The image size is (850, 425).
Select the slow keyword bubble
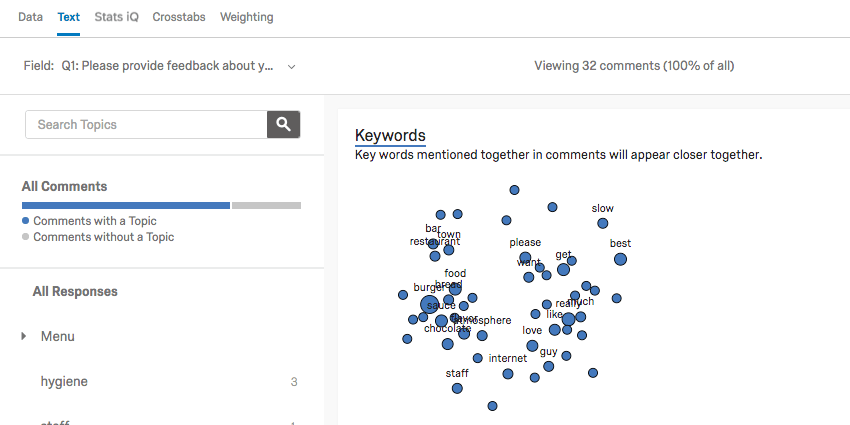(602, 223)
